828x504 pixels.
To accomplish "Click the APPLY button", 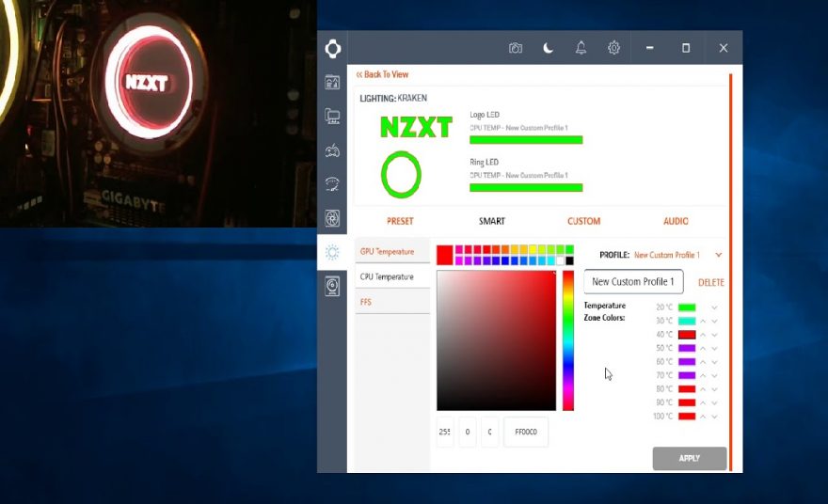I will [689, 458].
